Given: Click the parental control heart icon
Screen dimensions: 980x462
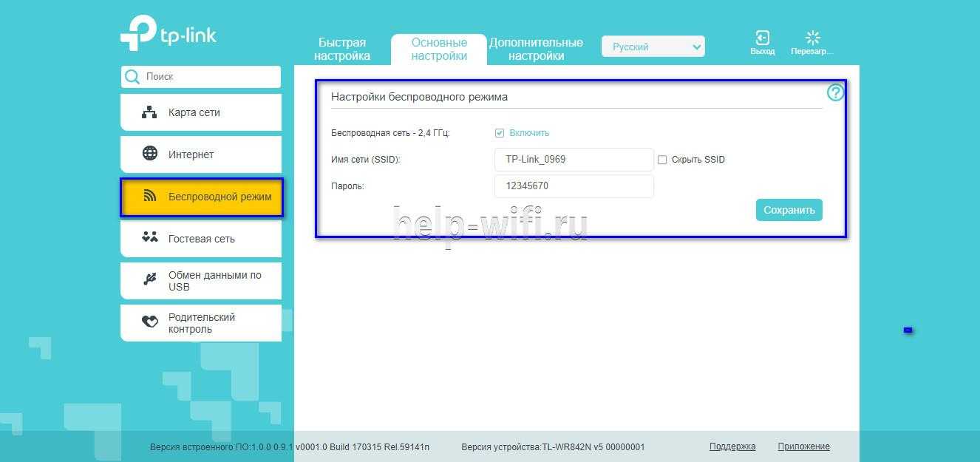Looking at the screenshot, I should pos(149,322).
